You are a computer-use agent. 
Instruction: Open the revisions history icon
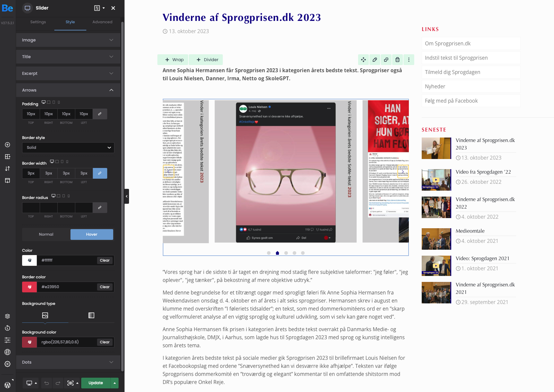pyautogui.click(x=7, y=328)
